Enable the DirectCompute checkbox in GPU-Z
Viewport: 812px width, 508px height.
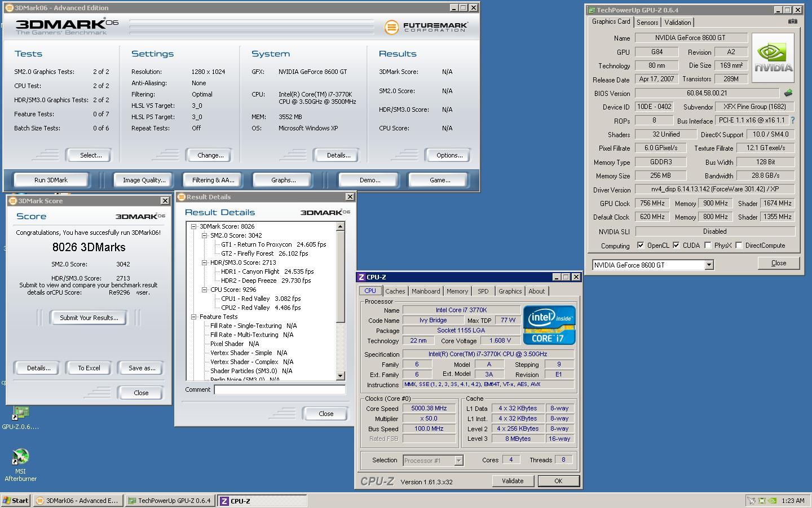tap(739, 246)
